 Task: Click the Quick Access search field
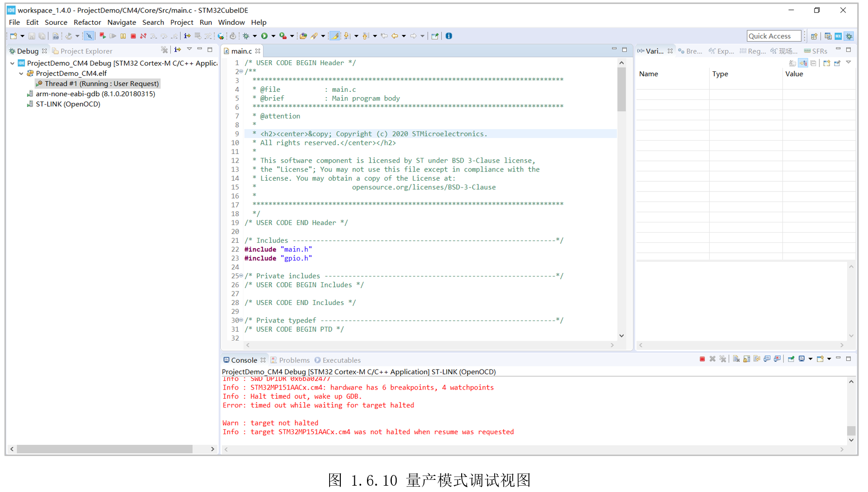point(773,36)
